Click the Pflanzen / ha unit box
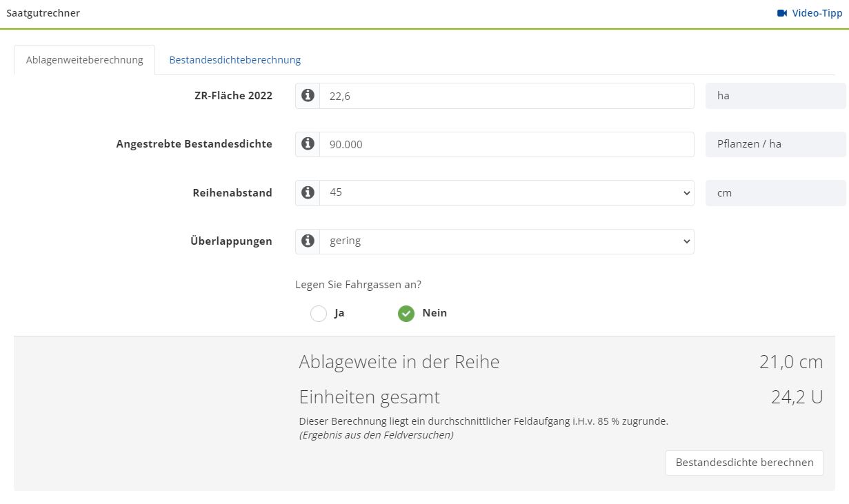The image size is (849, 504). point(775,144)
